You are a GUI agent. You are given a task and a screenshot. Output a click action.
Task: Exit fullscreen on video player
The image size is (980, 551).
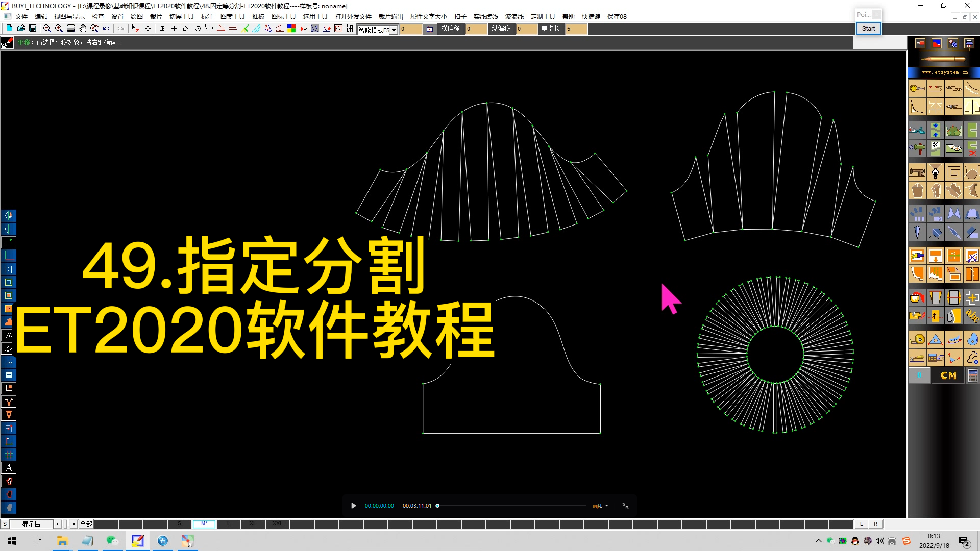pos(625,506)
